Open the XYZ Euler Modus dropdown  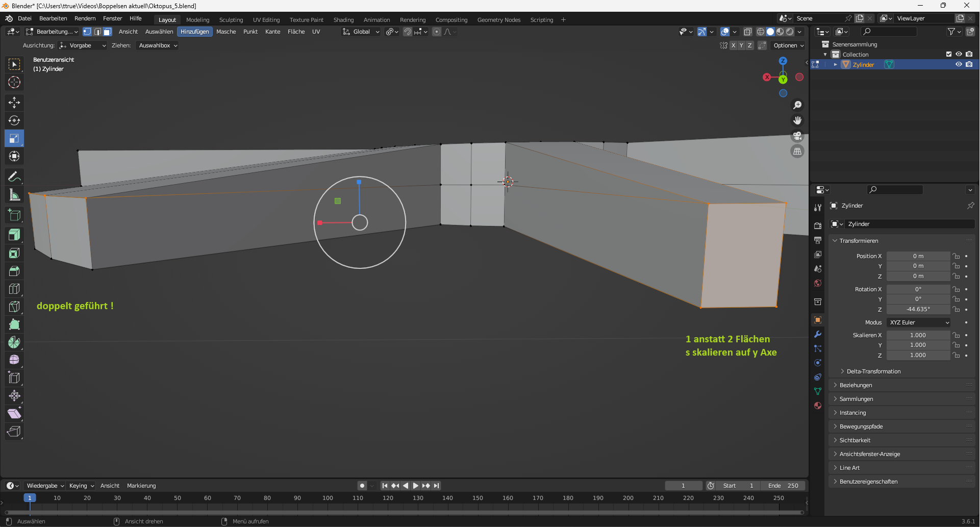click(x=919, y=322)
